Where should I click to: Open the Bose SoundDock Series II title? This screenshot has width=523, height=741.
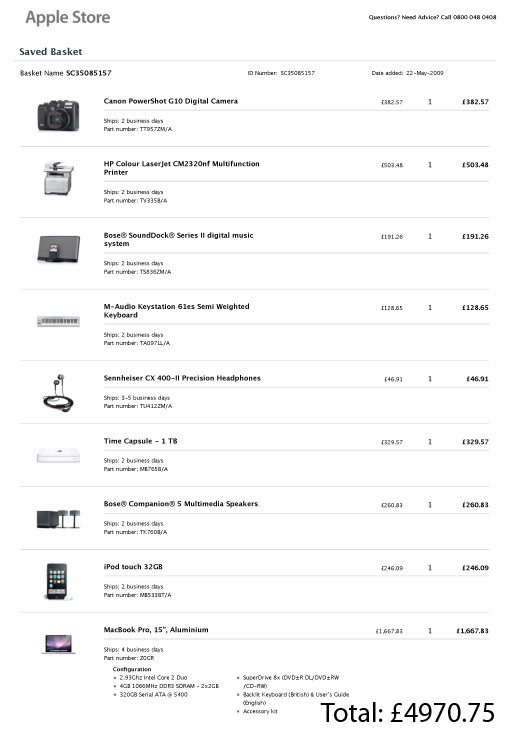tap(179, 240)
